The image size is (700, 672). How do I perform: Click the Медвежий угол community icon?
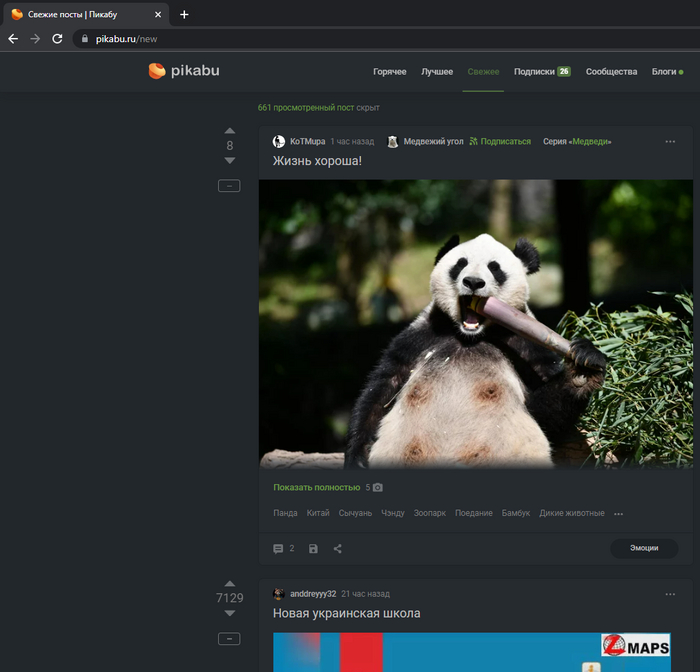392,142
